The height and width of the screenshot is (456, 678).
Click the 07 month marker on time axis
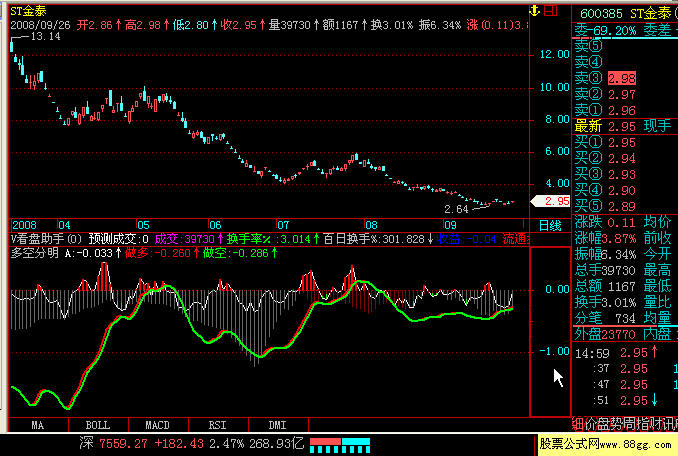coord(283,225)
